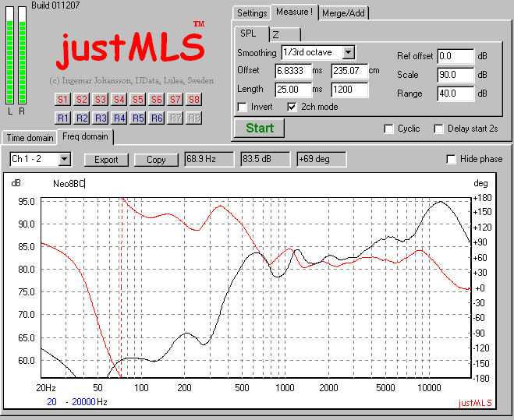Image resolution: width=514 pixels, height=420 pixels.
Task: Click the Offset ms field 6.8333
Action: click(x=293, y=71)
